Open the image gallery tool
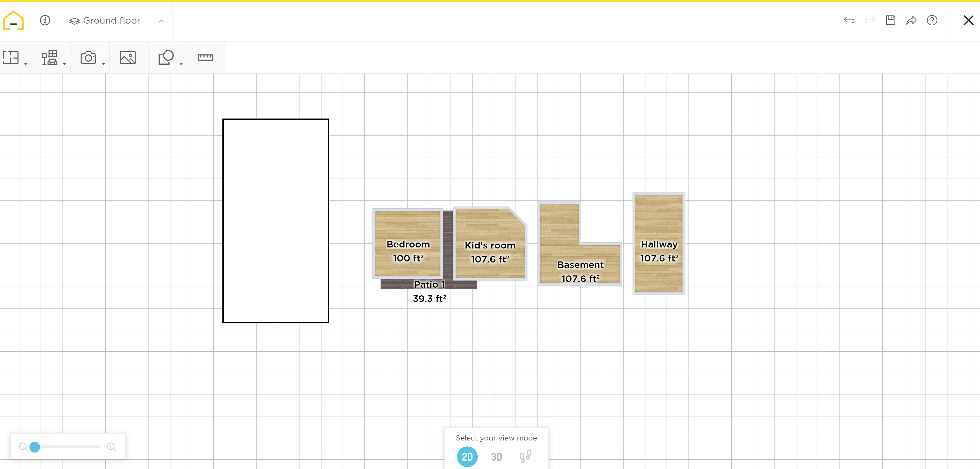Viewport: 980px width, 469px height. pyautogui.click(x=128, y=58)
